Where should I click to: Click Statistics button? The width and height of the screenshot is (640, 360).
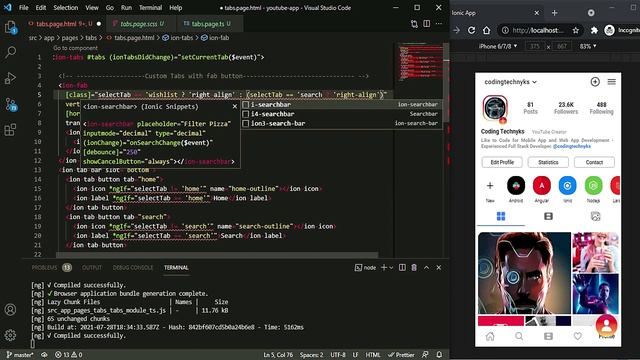(548, 162)
